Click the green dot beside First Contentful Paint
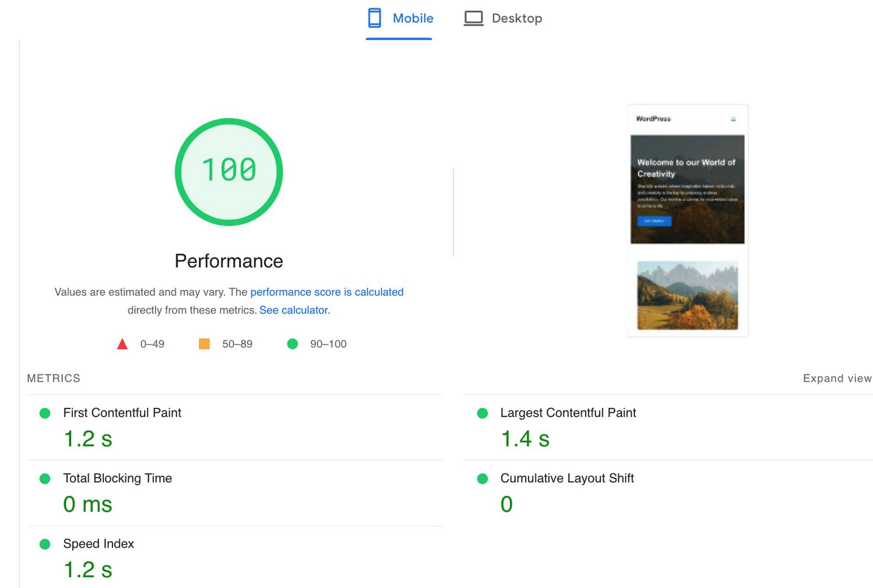873x588 pixels. tap(45, 413)
